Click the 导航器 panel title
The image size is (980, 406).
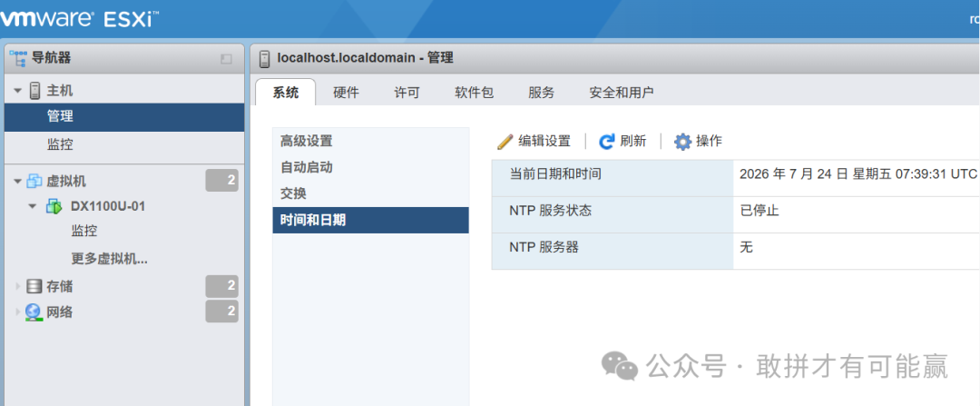51,59
